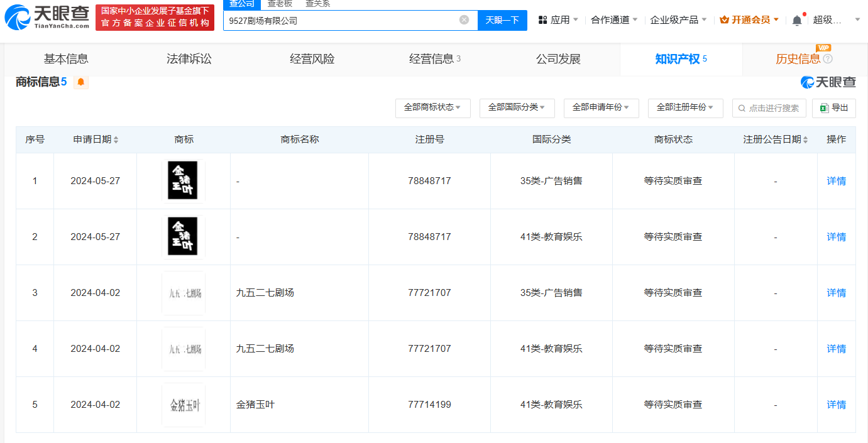点击九五二七剧场的商标图样缩略图
Screen dimensions: 868x443
coord(183,292)
